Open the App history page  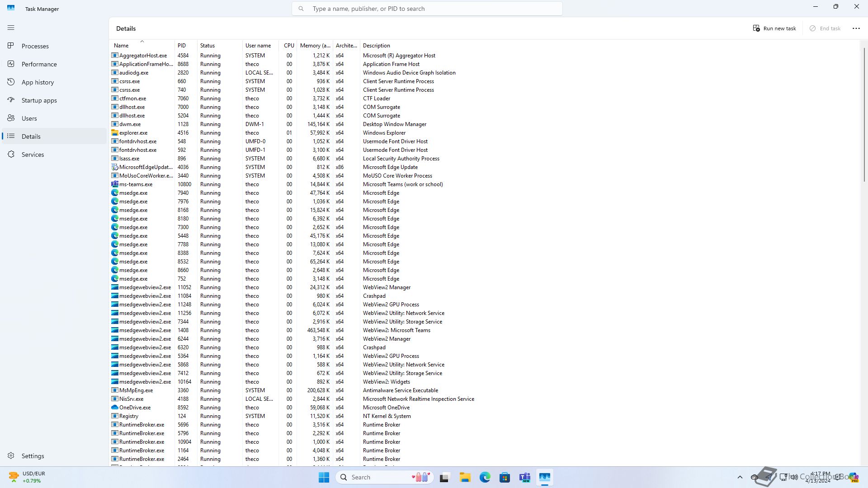(54, 82)
